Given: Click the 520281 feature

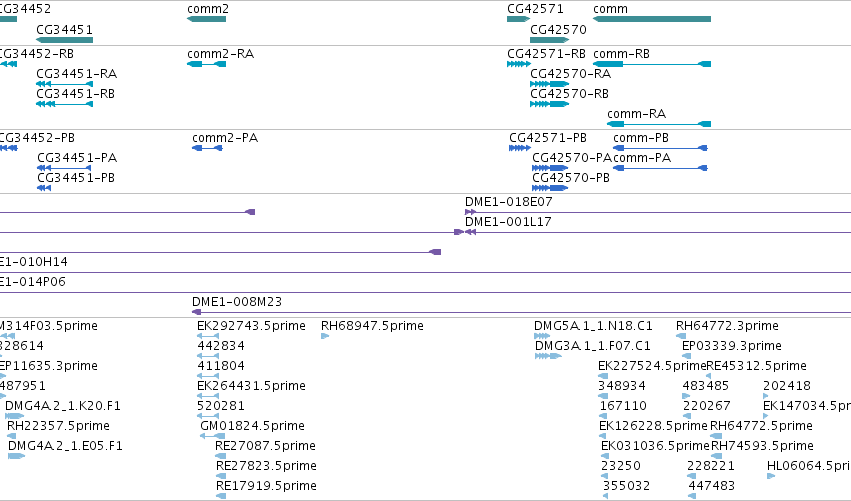Looking at the screenshot, I should click(x=208, y=417).
